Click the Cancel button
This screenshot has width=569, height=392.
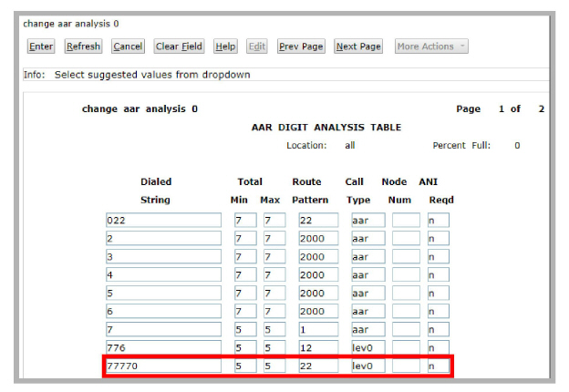[x=128, y=46]
